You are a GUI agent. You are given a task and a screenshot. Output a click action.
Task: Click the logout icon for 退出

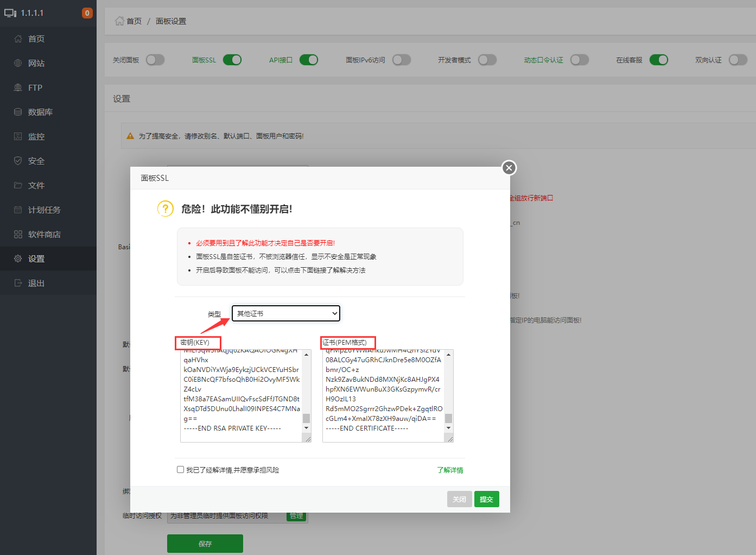point(18,283)
